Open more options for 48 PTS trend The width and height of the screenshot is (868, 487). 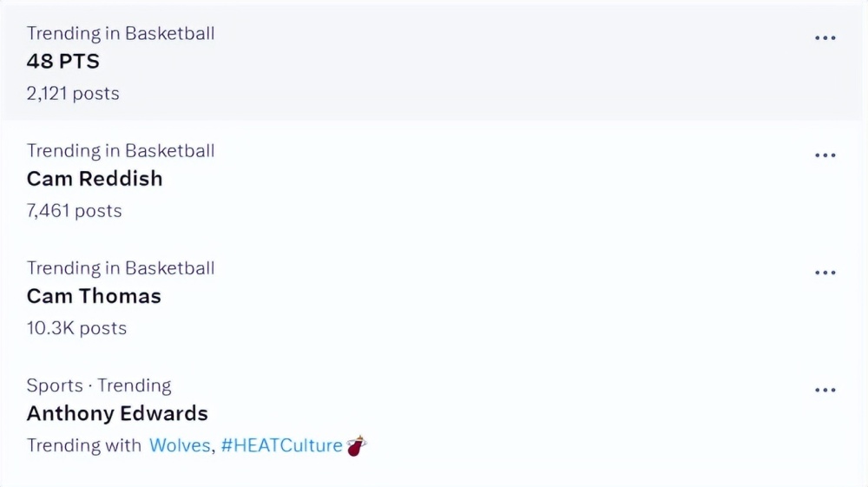pos(825,37)
